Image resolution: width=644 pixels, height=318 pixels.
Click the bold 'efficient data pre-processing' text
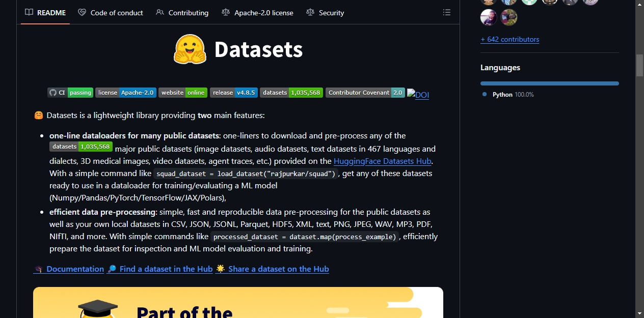click(102, 212)
